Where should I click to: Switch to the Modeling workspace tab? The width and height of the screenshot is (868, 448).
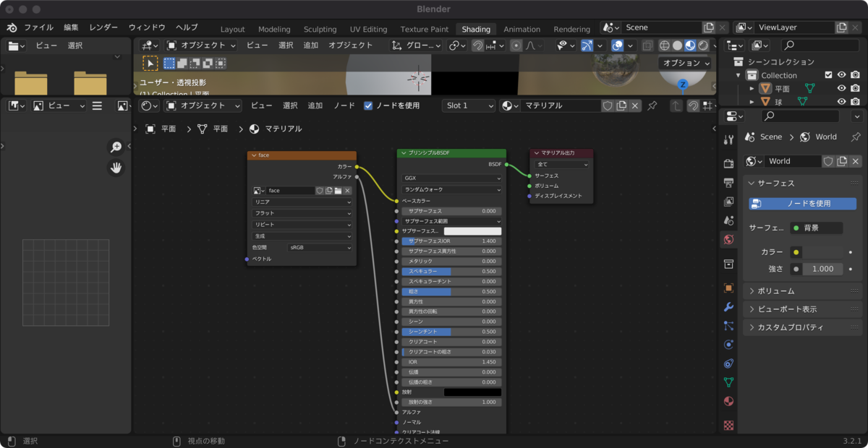point(274,30)
